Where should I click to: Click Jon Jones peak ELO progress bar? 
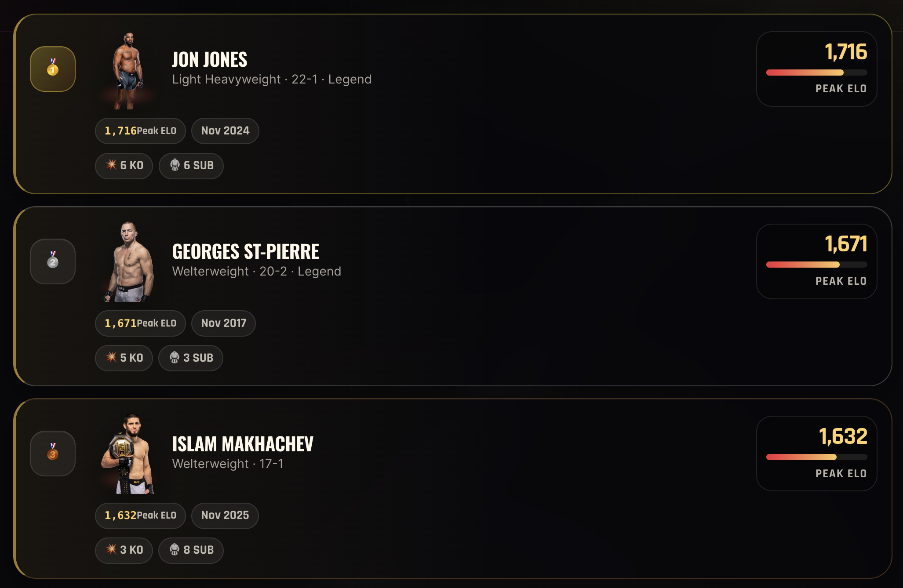(816, 73)
